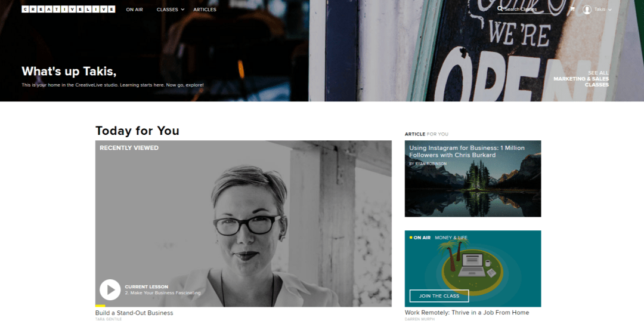
Task: Click the Money & Life category label
Action: (451, 238)
